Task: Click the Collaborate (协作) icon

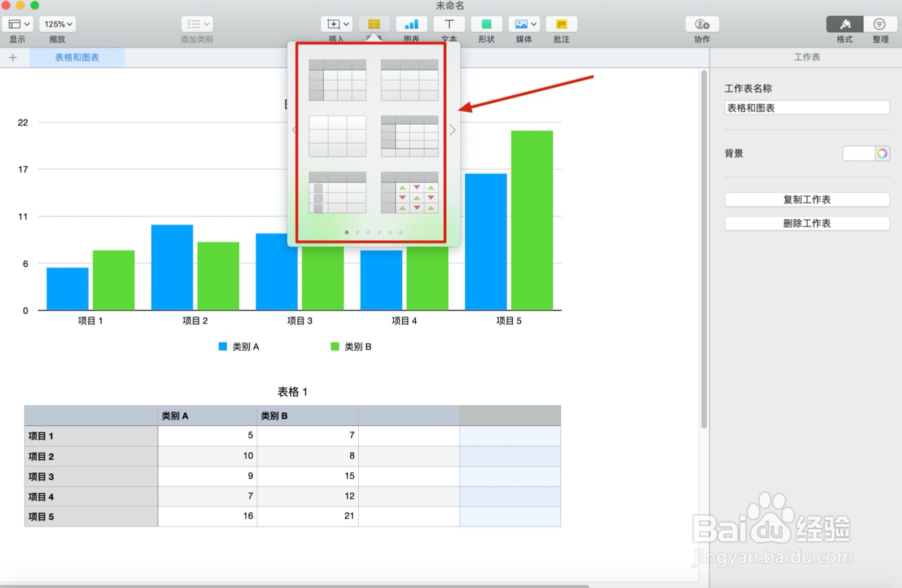Action: (x=702, y=24)
